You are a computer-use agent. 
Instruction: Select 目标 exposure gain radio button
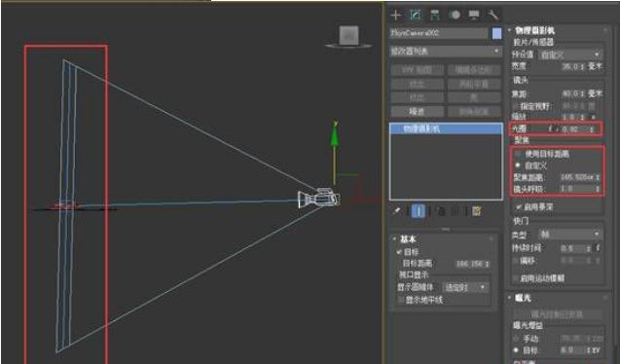(516, 350)
